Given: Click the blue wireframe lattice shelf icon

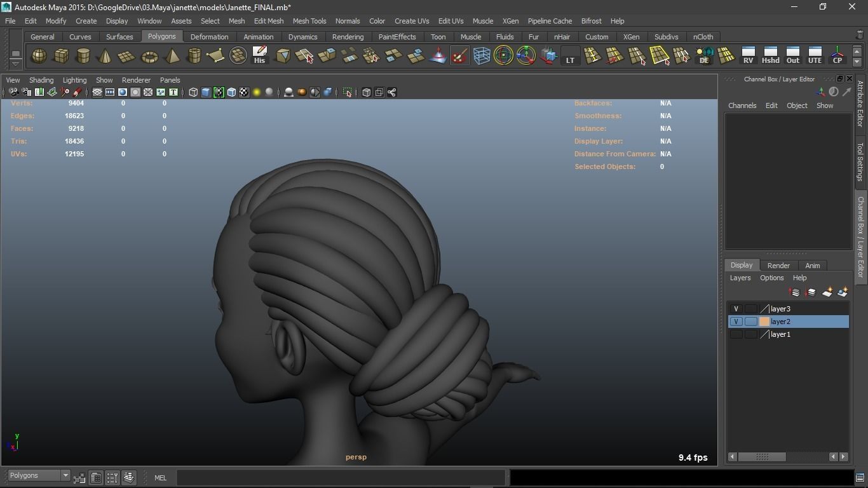Looking at the screenshot, I should (x=482, y=56).
